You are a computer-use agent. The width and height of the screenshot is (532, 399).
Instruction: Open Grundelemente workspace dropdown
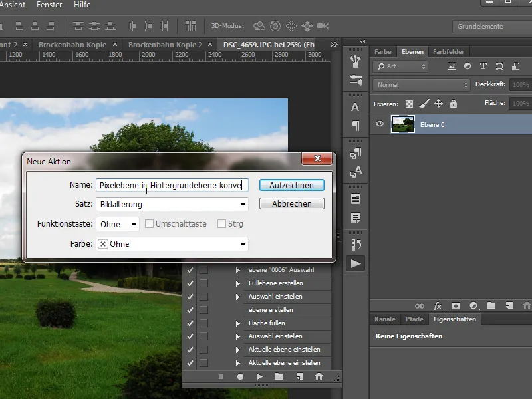[x=492, y=26]
